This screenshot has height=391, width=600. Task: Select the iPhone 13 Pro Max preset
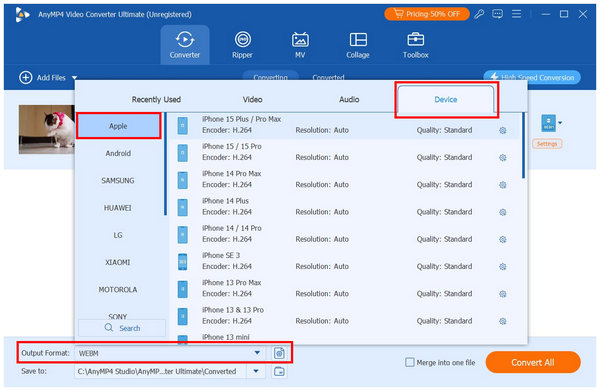coord(344,289)
